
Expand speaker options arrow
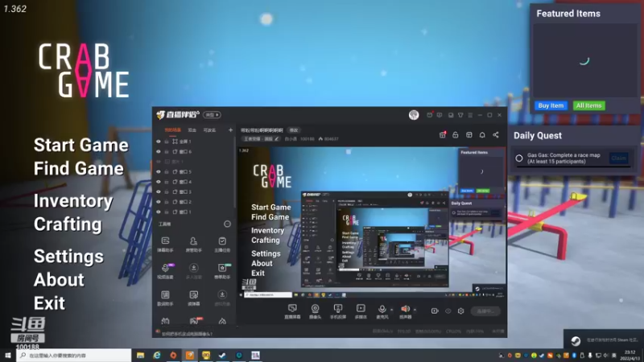pyautogui.click(x=415, y=310)
